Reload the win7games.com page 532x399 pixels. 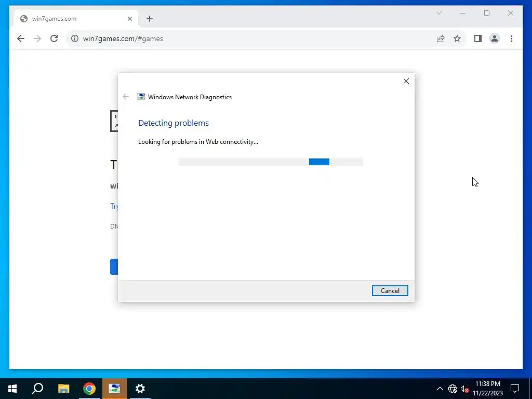tap(54, 38)
